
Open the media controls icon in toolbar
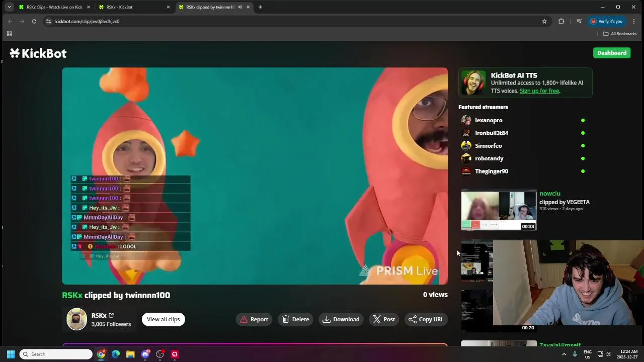click(579, 21)
